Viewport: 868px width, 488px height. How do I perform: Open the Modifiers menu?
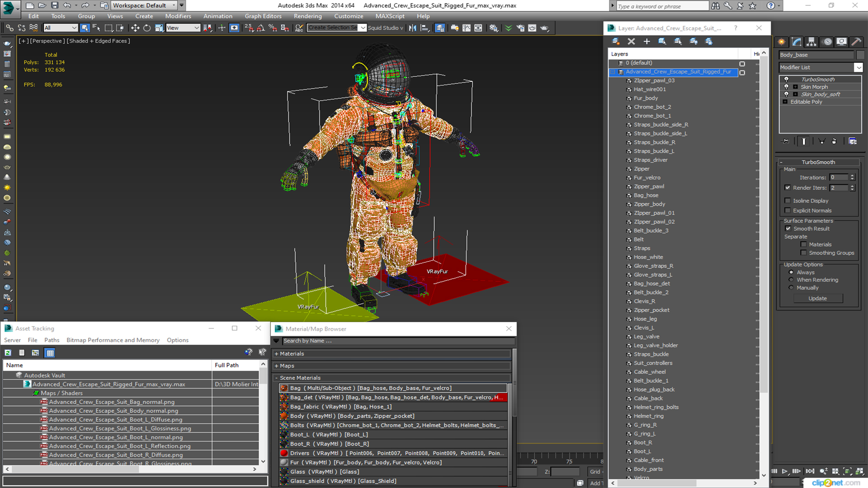[x=178, y=16]
